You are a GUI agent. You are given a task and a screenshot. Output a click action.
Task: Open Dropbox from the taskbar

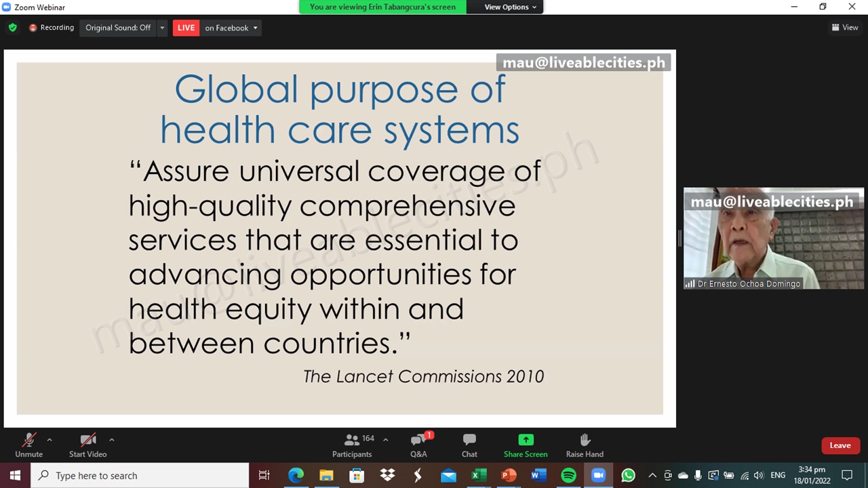387,475
